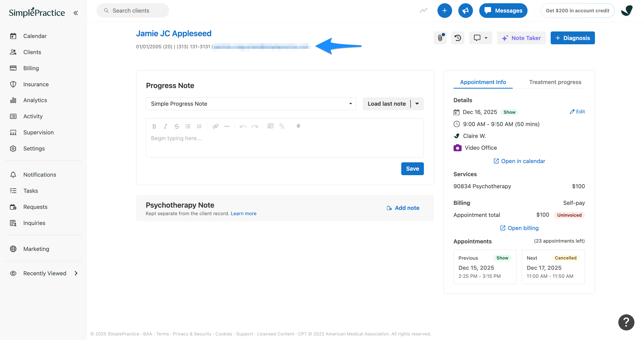
Task: Open the note history clock icon
Action: 458,38
